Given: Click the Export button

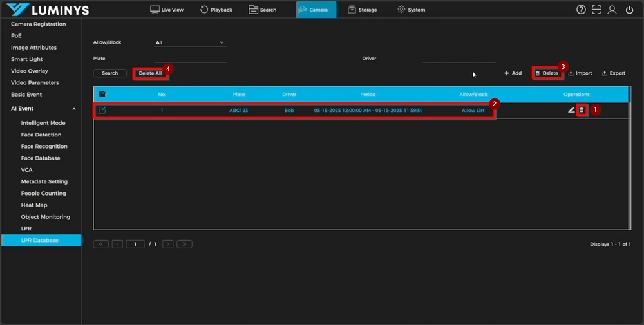Looking at the screenshot, I should [613, 73].
